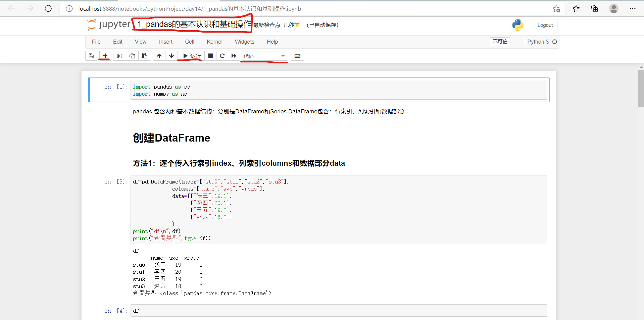
Task: Open the browser favorites list icon
Action: [576, 9]
